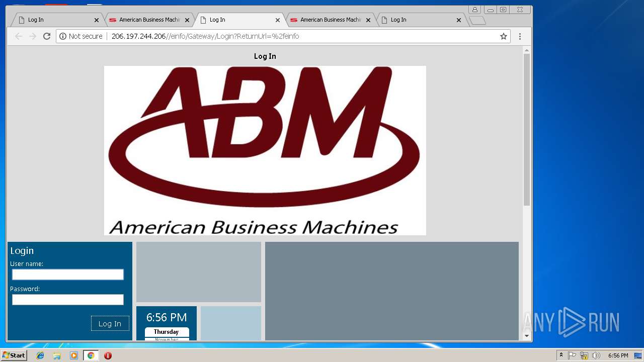Open the volume speaker icon
Viewport: 644px width, 362px height.
(596, 355)
